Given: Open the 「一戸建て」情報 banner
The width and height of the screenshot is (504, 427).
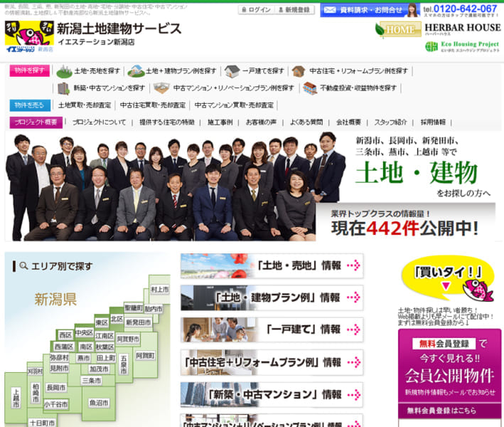Looking at the screenshot, I should pos(272,330).
